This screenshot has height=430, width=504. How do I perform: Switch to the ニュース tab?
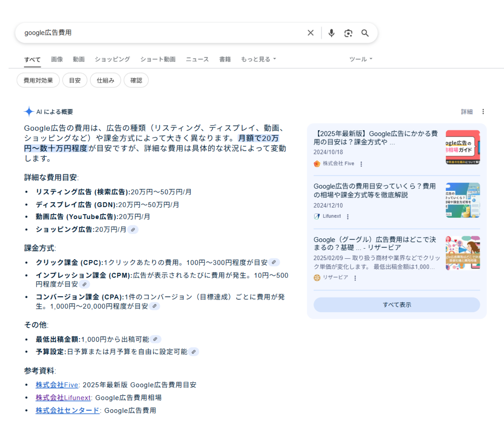(x=197, y=59)
